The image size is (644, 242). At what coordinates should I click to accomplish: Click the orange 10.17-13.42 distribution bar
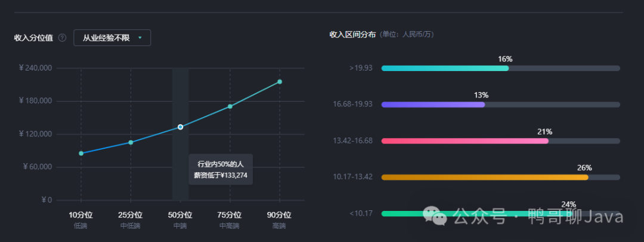484,177
